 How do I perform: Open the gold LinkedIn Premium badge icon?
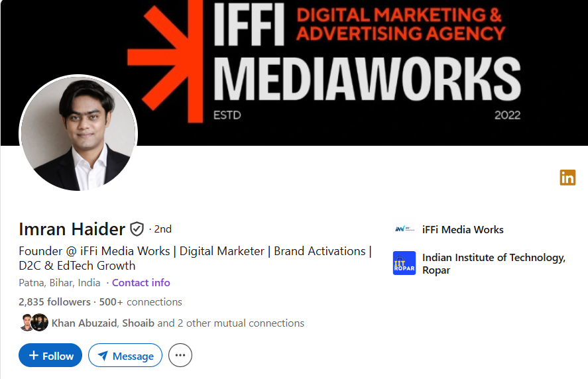567,178
